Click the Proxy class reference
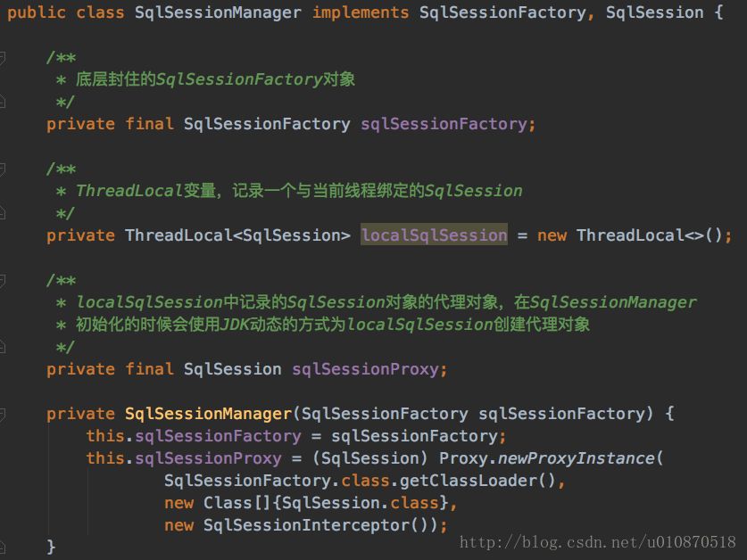 coord(463,458)
